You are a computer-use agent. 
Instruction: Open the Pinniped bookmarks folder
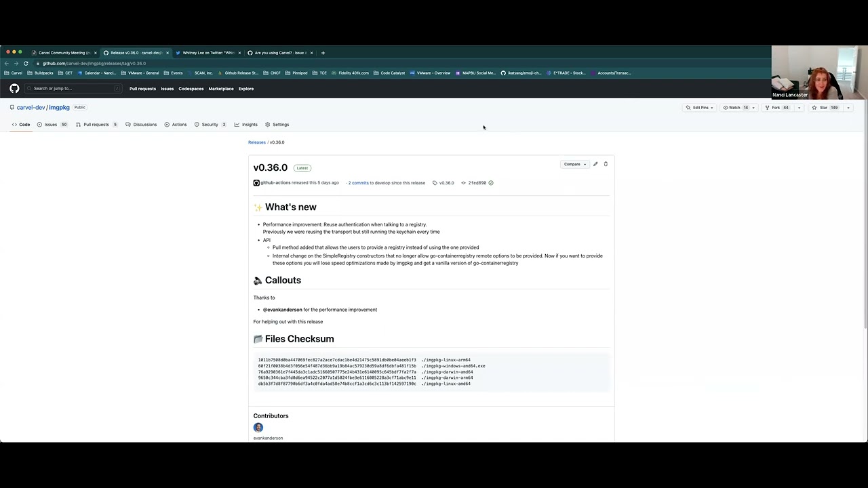pyautogui.click(x=296, y=73)
